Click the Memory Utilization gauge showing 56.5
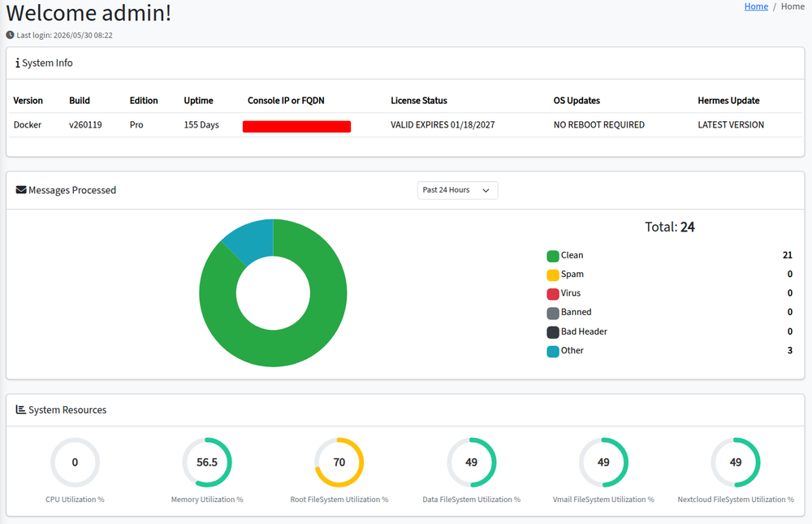The width and height of the screenshot is (812, 524). [x=207, y=462]
